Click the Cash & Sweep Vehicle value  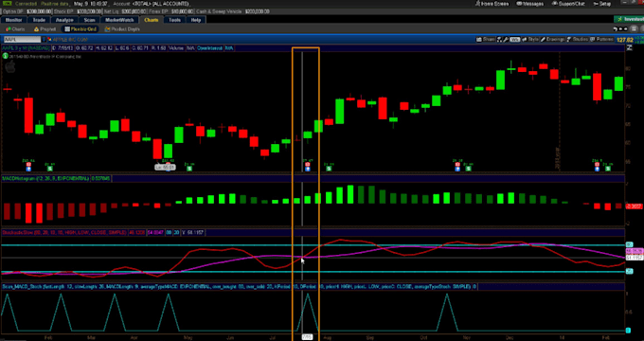[x=257, y=11]
